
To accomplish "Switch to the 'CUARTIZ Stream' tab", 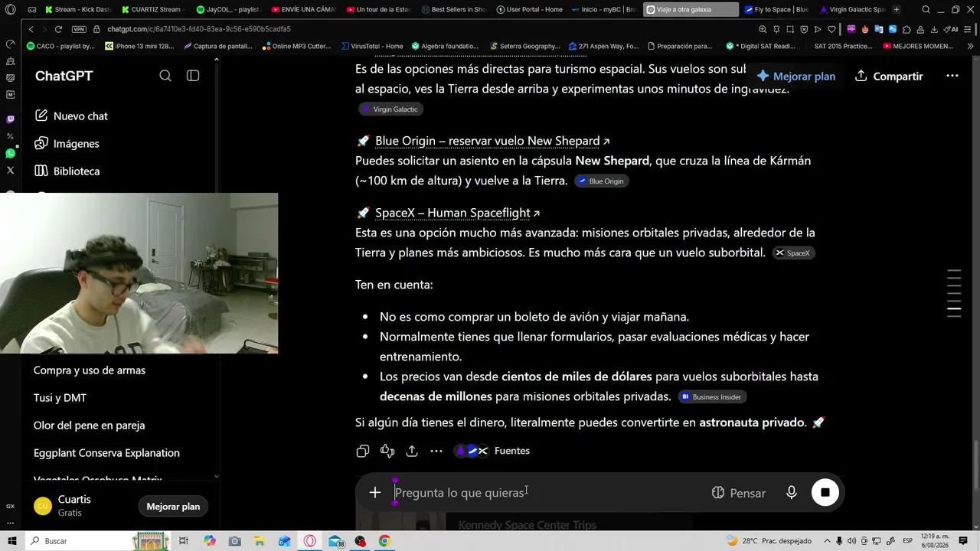I will coord(152,10).
